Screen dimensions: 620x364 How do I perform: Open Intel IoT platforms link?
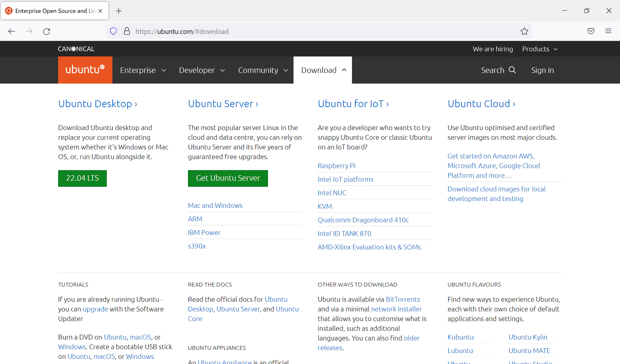tap(346, 179)
